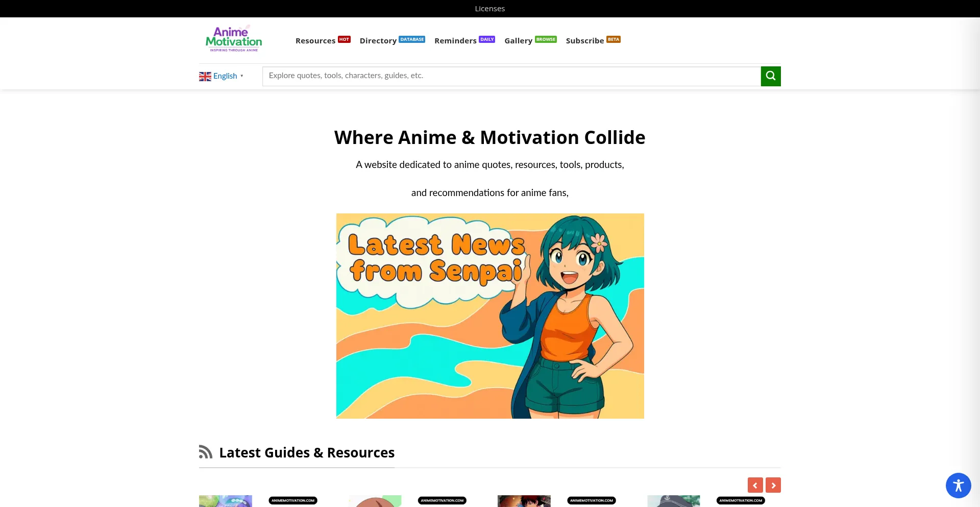Open the Directory menu item
The width and height of the screenshot is (980, 507).
coord(378,41)
